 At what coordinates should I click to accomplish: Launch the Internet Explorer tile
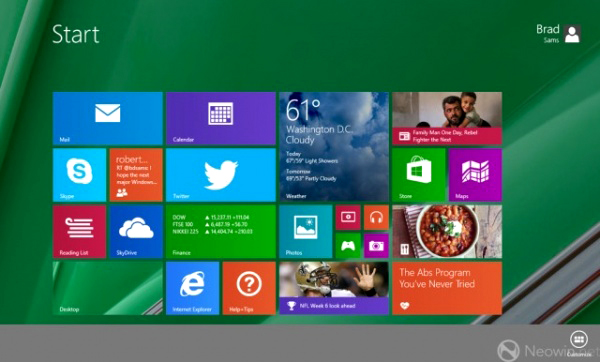[192, 288]
